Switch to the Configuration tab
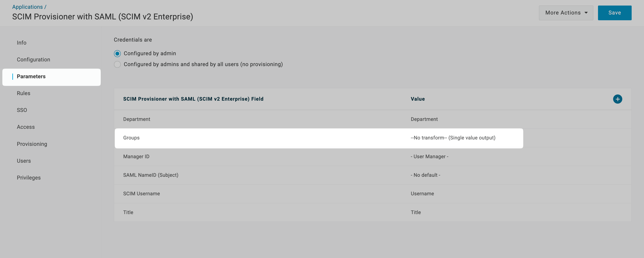Screen dimensions: 644x258 33,59
